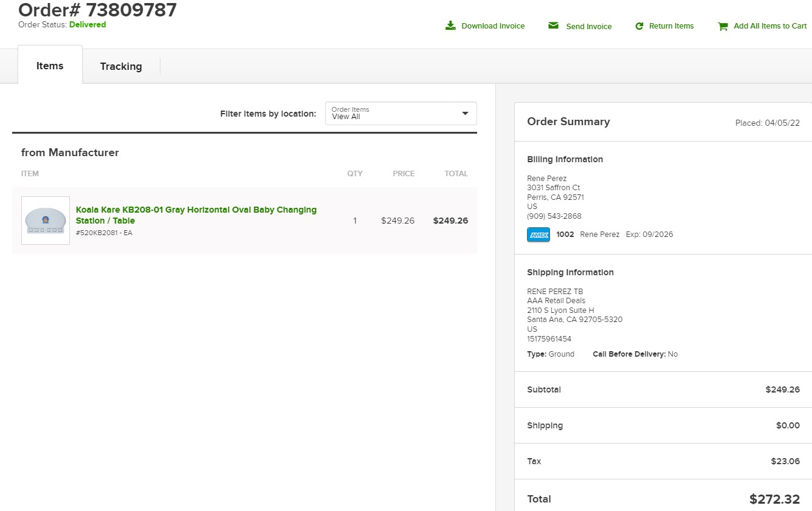This screenshot has width=812, height=511.
Task: Click Send Invoice link
Action: [589, 27]
